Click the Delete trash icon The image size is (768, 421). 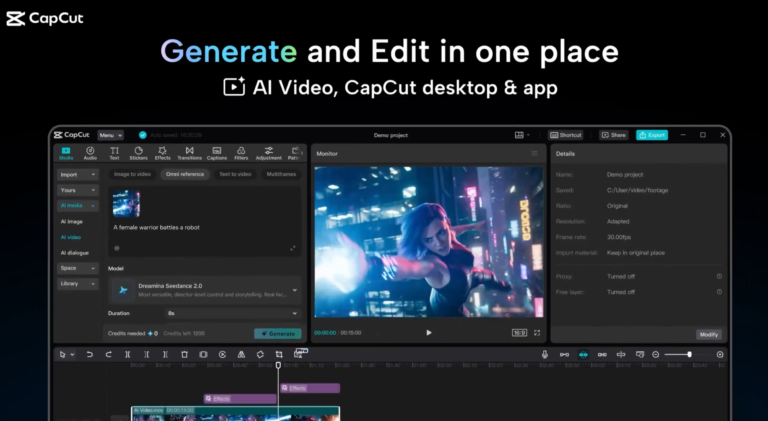(x=185, y=354)
